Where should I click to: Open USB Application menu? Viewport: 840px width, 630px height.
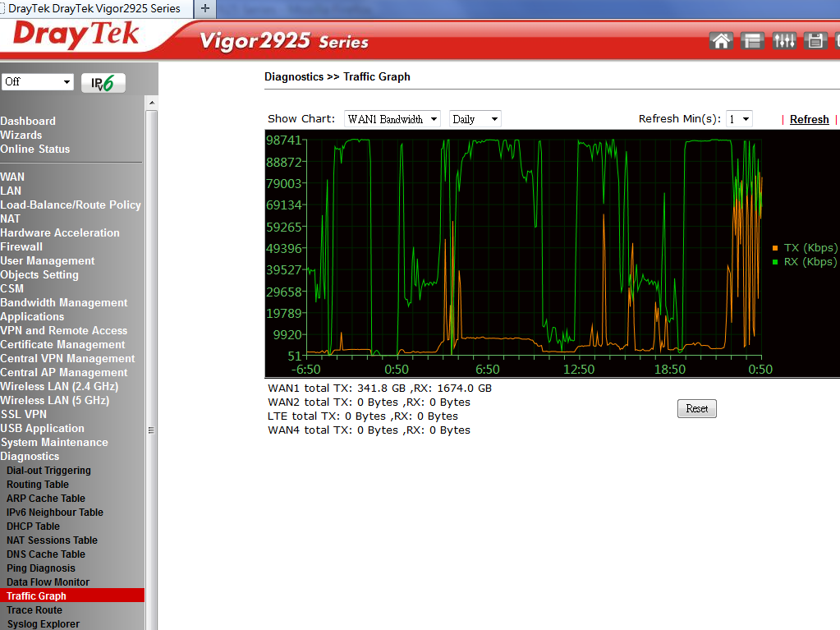tap(43, 428)
